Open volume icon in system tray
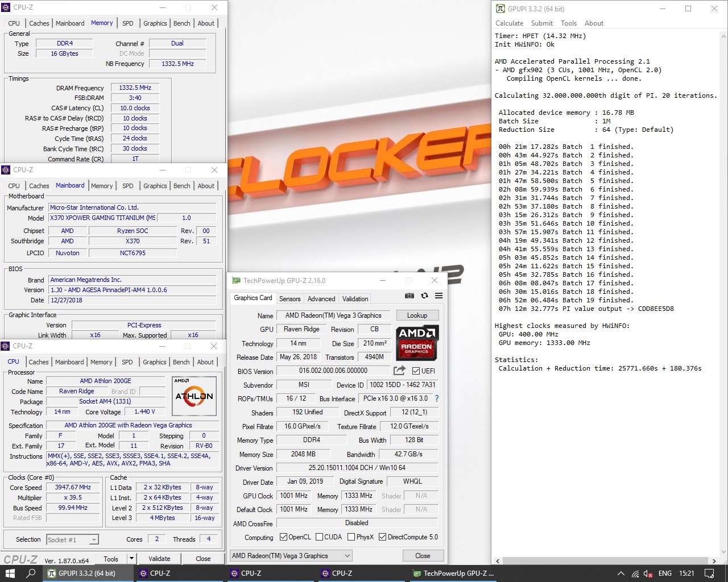 (648, 573)
